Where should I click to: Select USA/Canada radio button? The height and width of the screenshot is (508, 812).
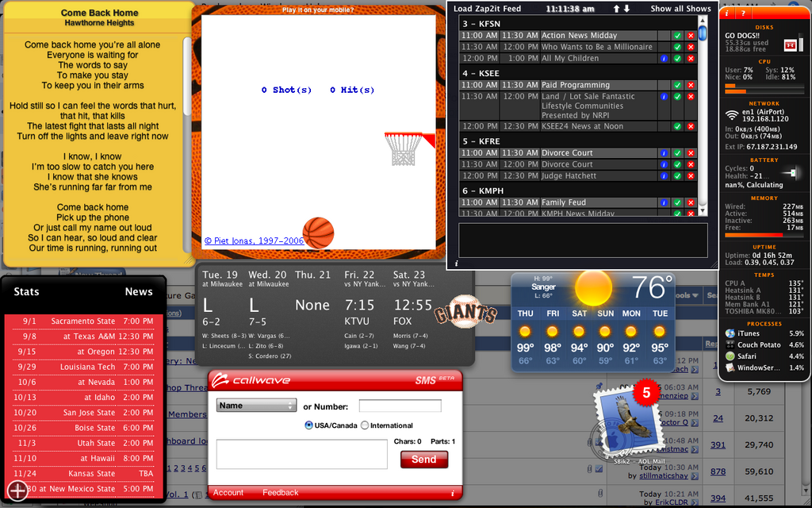(x=309, y=425)
